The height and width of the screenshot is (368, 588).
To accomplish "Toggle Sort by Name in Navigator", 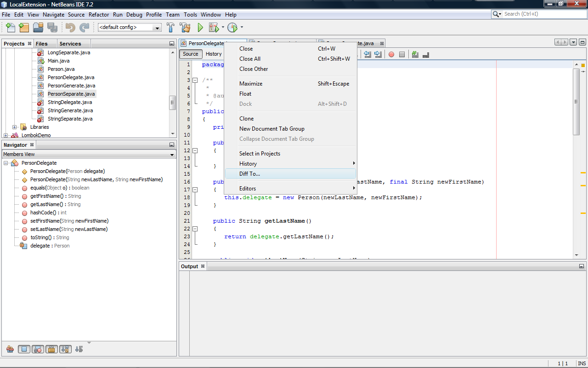I will 65,349.
